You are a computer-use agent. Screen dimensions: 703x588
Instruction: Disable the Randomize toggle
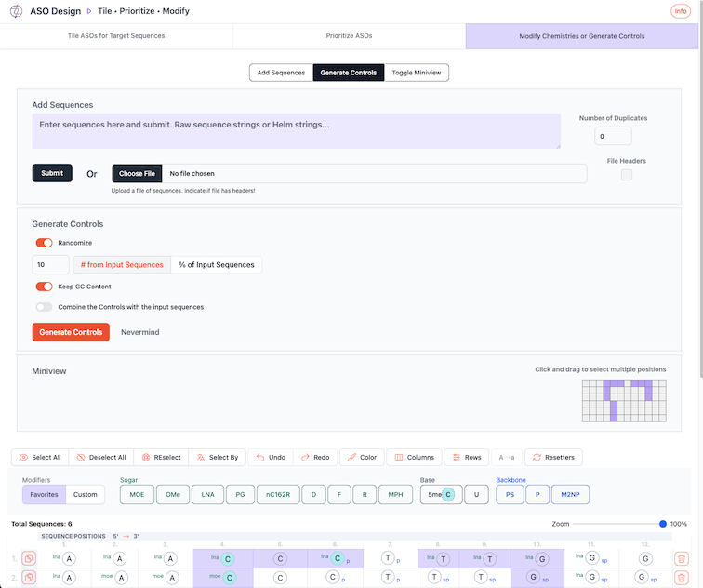(x=44, y=243)
